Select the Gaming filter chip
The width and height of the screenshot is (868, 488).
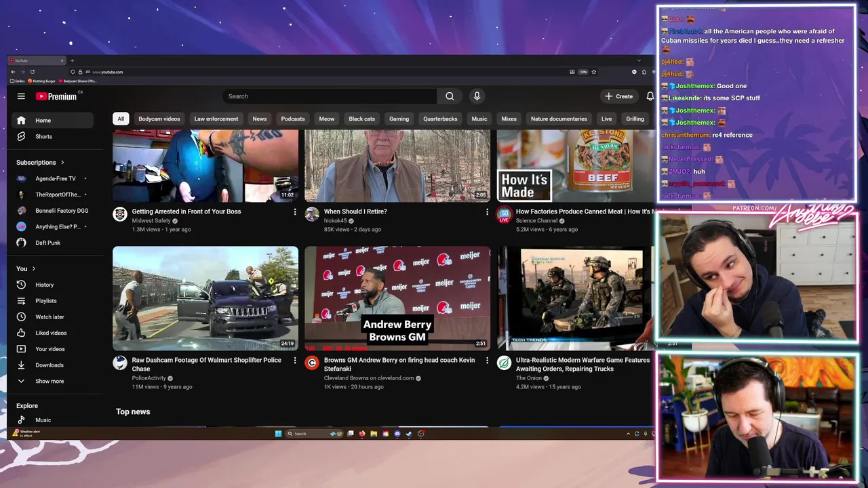pos(399,119)
